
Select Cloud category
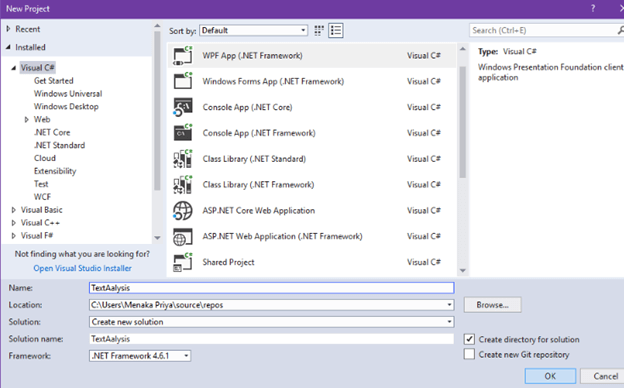[45, 158]
